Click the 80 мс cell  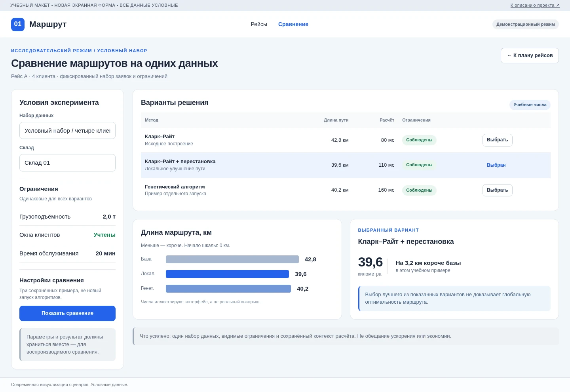point(388,140)
